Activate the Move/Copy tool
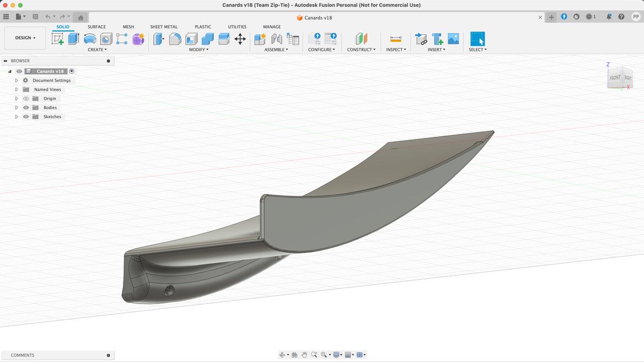 (240, 39)
